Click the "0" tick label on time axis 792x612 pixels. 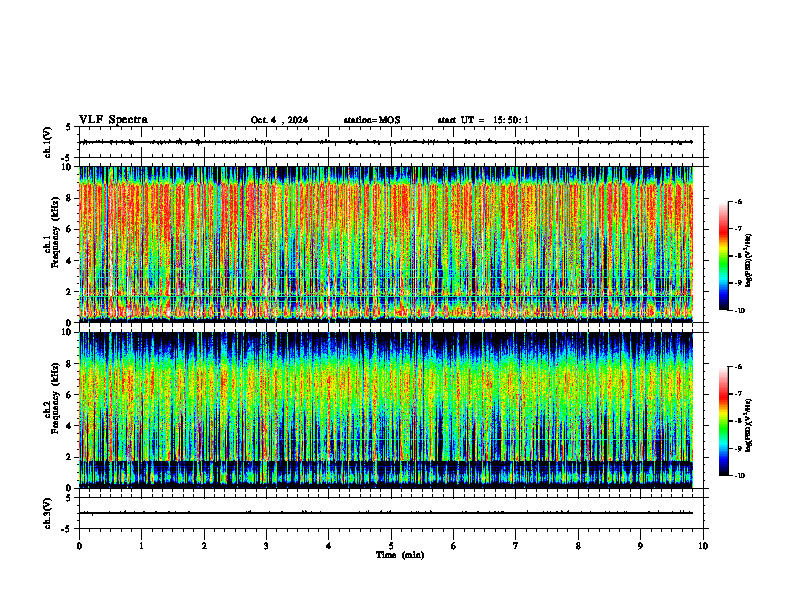point(79,546)
